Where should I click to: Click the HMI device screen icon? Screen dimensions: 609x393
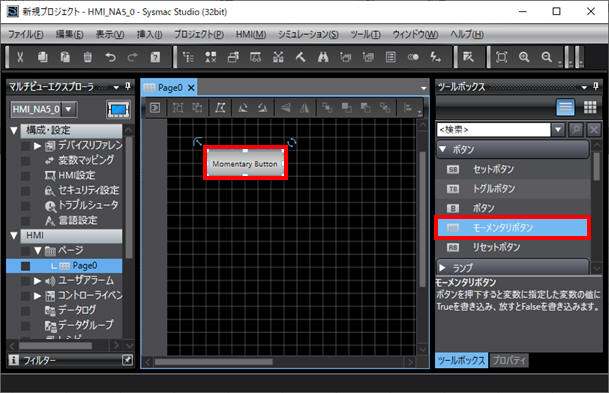point(118,110)
